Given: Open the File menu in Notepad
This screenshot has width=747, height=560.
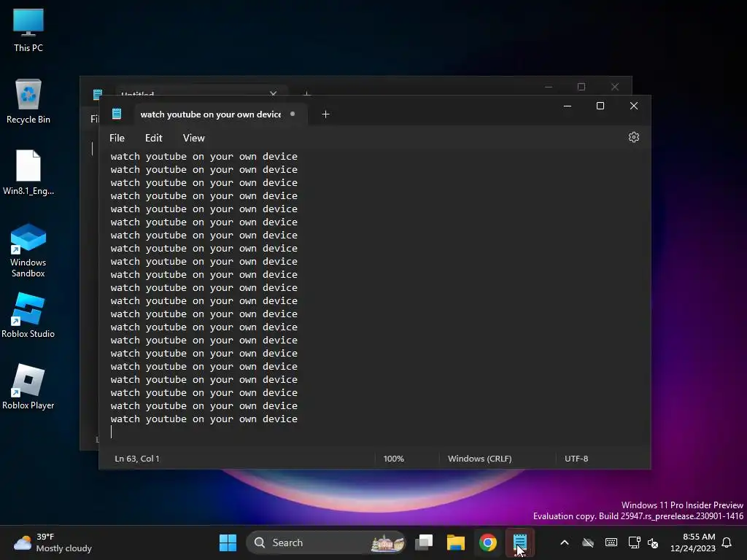Looking at the screenshot, I should [x=117, y=138].
